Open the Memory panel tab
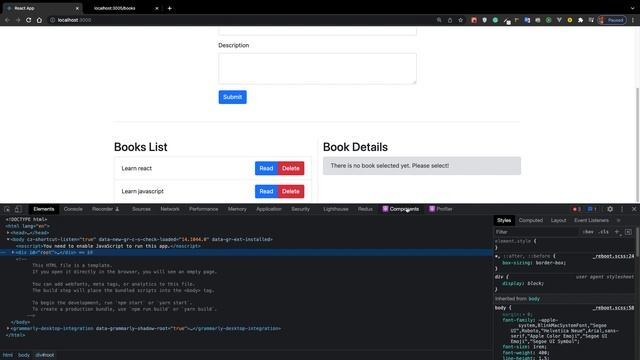 237,209
